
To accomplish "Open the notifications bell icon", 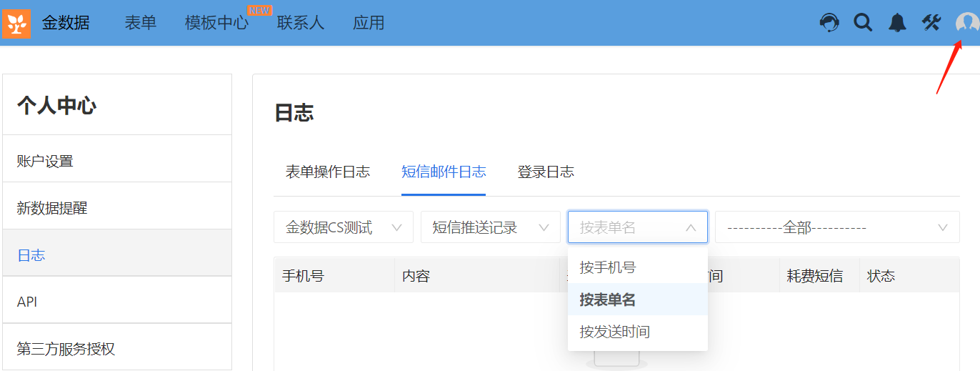I will [897, 23].
